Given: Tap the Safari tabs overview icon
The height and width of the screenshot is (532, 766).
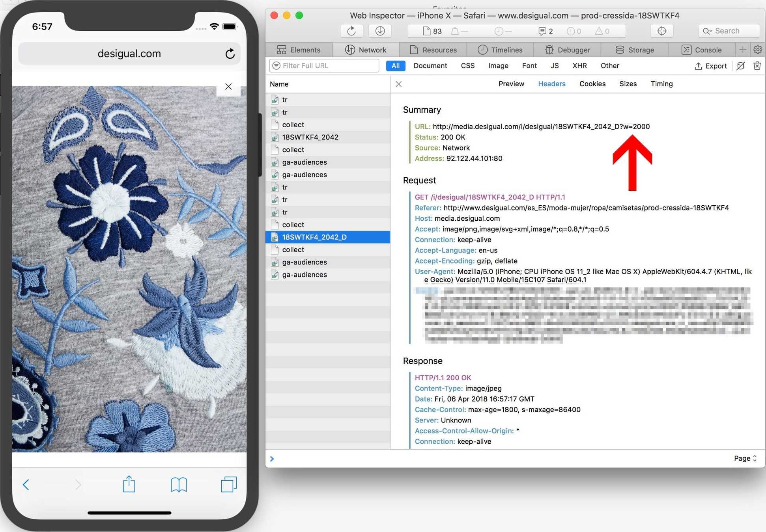Looking at the screenshot, I should click(228, 485).
